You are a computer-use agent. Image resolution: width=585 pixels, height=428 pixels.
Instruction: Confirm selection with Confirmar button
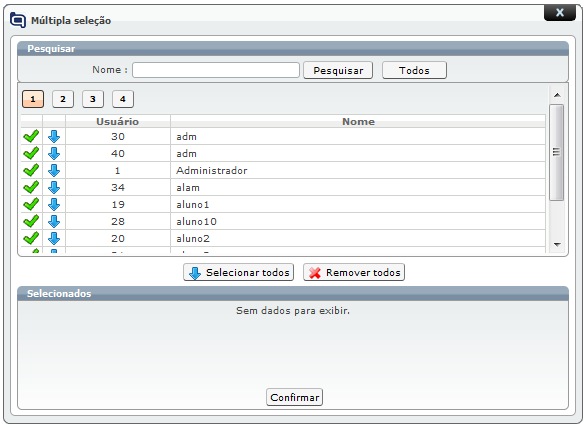tap(294, 397)
